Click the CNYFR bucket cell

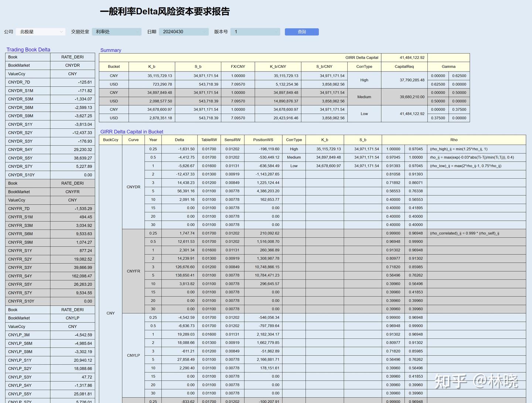click(133, 271)
